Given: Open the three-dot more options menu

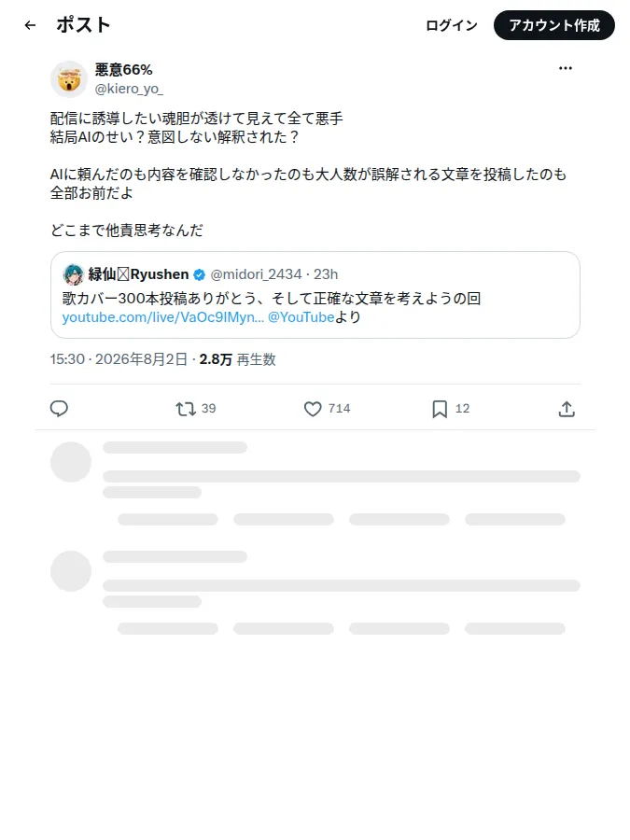Looking at the screenshot, I should [566, 68].
